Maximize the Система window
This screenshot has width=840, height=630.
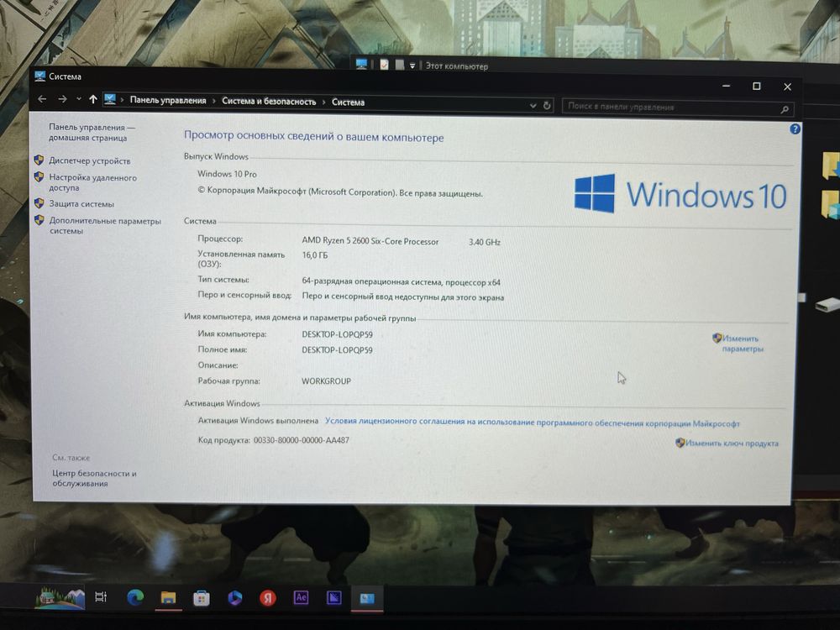(x=757, y=86)
